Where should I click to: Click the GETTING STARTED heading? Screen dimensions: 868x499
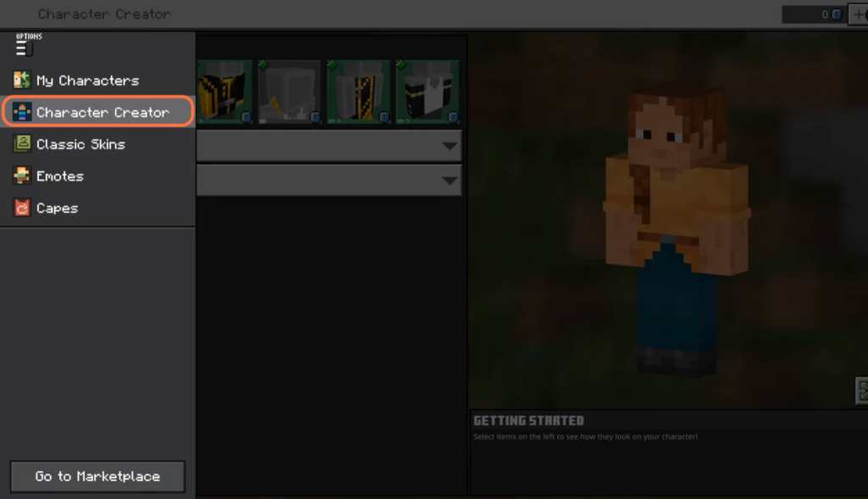tap(529, 421)
